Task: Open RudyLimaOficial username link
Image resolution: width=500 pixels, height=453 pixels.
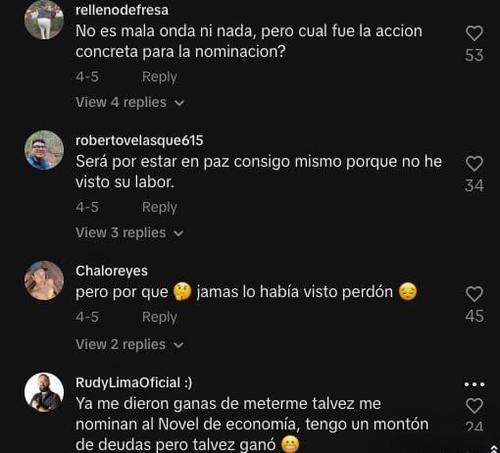Action: (134, 383)
